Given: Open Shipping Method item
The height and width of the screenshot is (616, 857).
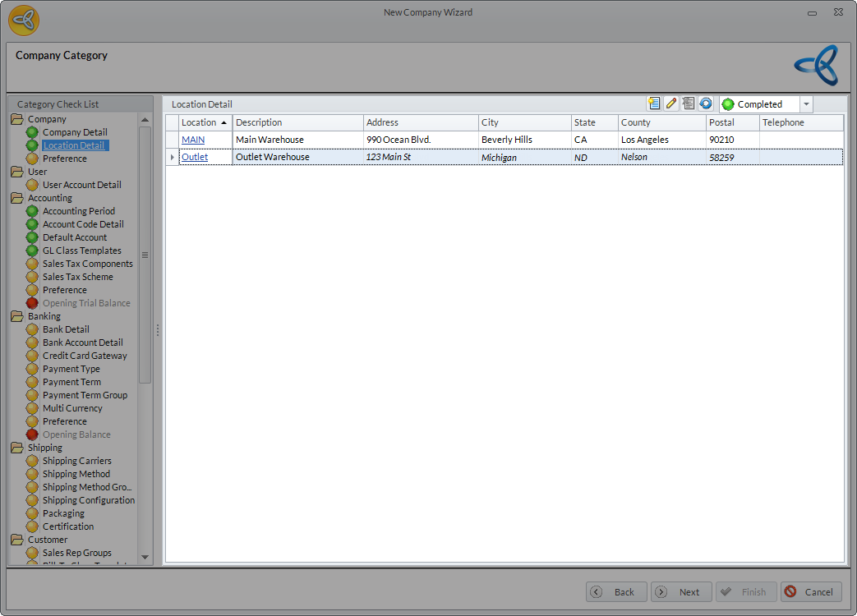Looking at the screenshot, I should point(76,473).
